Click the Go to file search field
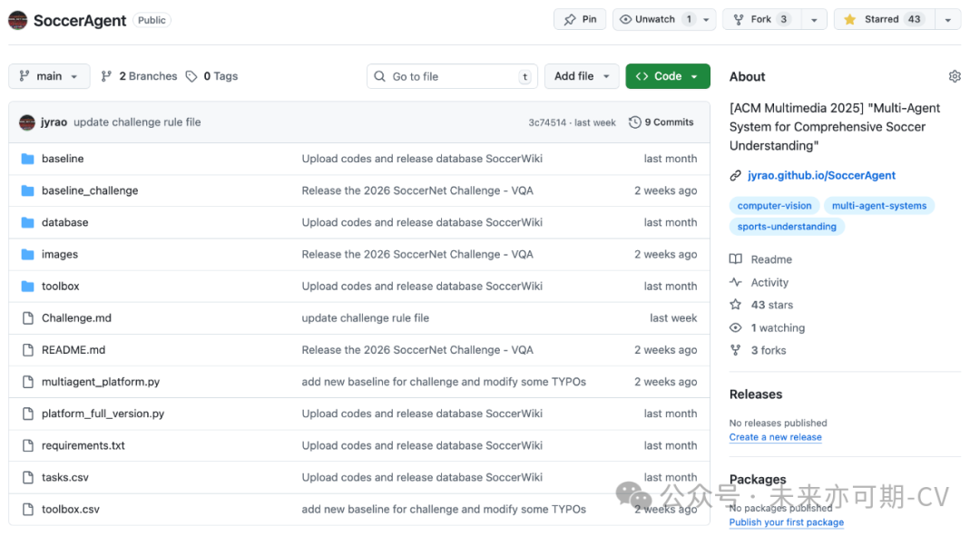Screen dimensions: 980x536 [452, 76]
